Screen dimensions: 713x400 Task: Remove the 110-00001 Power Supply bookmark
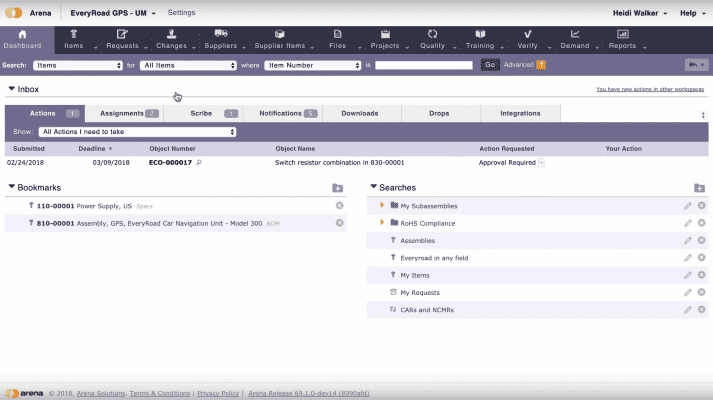click(x=339, y=206)
